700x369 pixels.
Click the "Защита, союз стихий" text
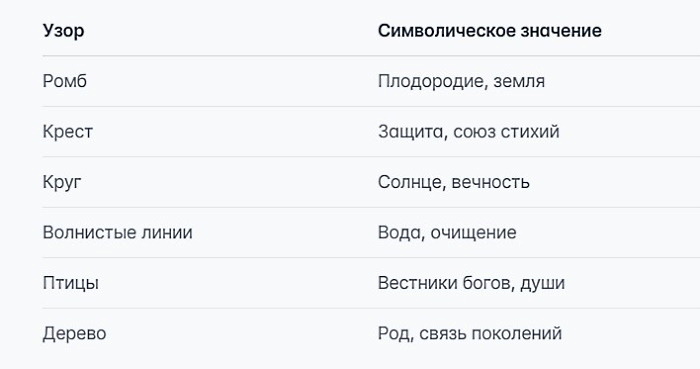pos(469,132)
